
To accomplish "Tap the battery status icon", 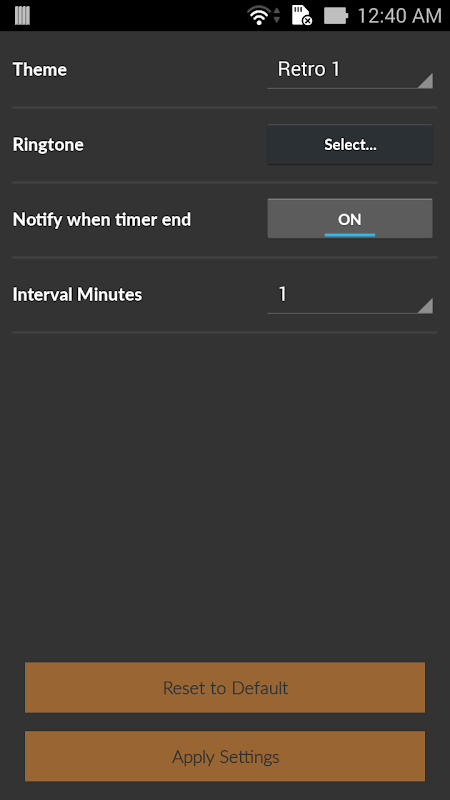I will (x=335, y=15).
